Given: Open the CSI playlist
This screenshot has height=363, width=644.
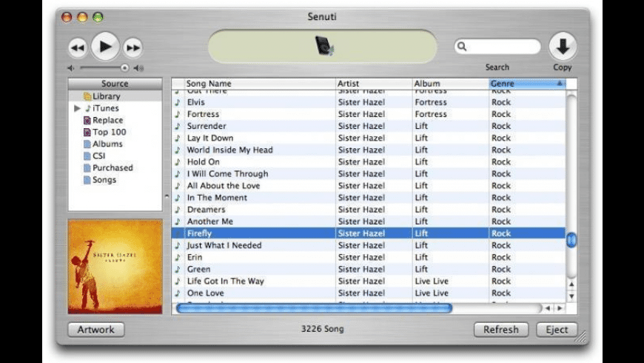Looking at the screenshot, I should point(98,156).
